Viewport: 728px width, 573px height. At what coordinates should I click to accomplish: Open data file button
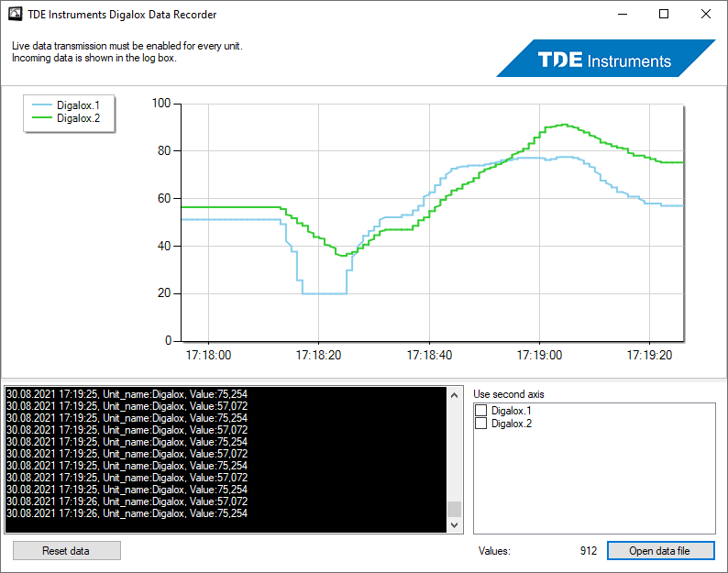point(660,551)
